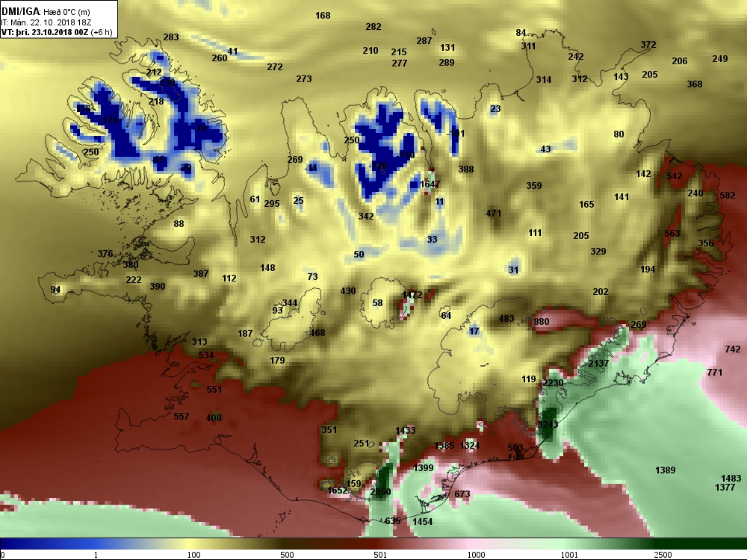Click the '100' label on the color scale
Image resolution: width=747 pixels, height=560 pixels.
point(194,555)
